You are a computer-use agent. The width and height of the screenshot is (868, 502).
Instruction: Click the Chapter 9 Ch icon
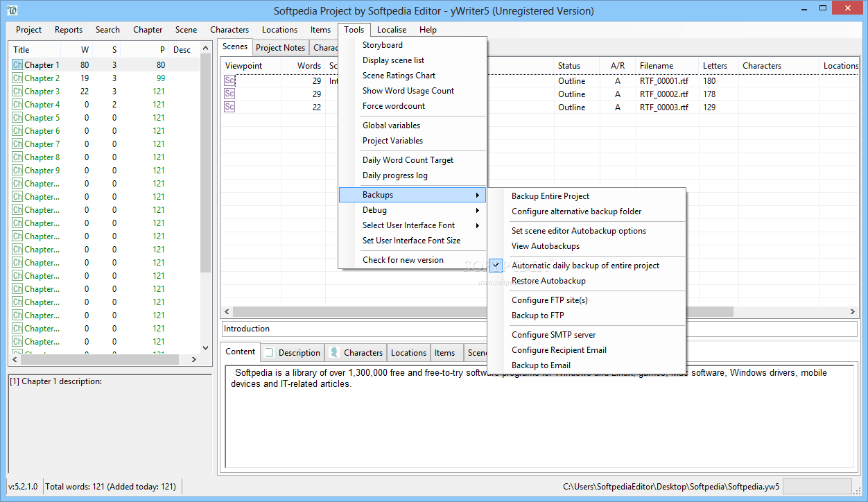[17, 171]
